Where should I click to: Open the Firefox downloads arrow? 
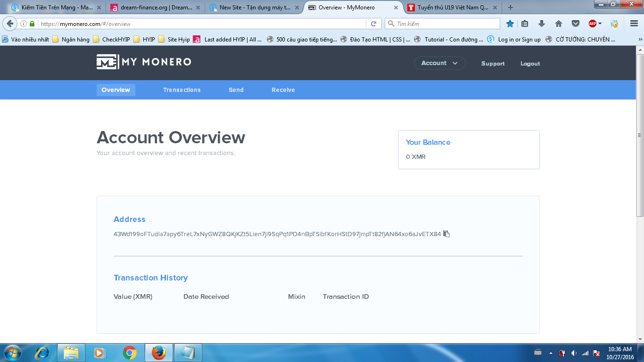point(542,24)
